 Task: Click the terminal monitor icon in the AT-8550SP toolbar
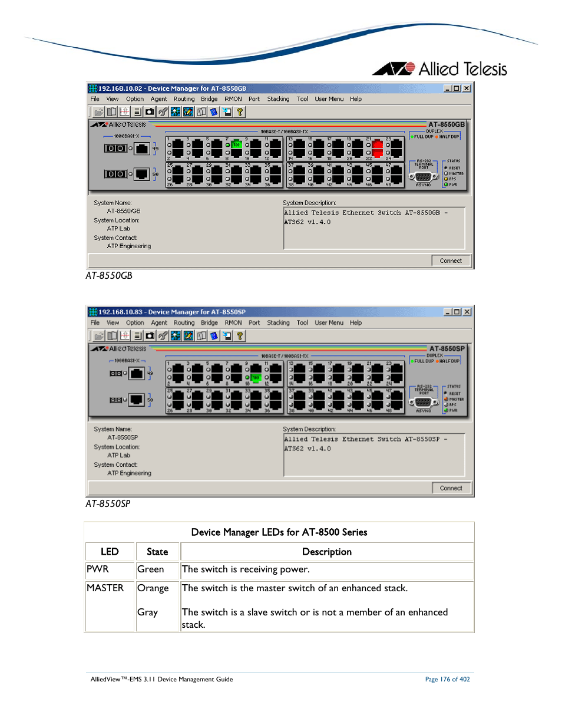click(227, 335)
